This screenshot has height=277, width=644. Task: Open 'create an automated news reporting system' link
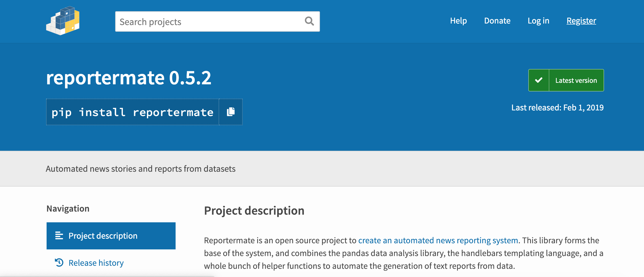click(x=438, y=240)
